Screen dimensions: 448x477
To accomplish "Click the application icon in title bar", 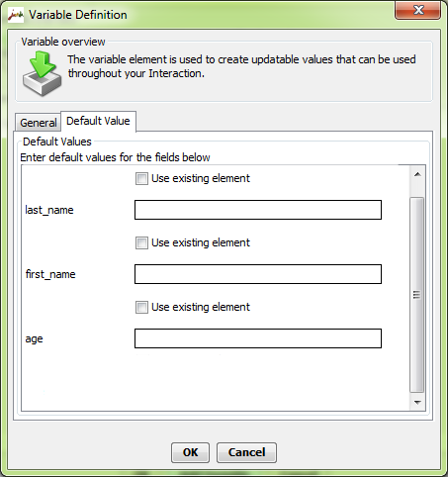I will coord(16,15).
